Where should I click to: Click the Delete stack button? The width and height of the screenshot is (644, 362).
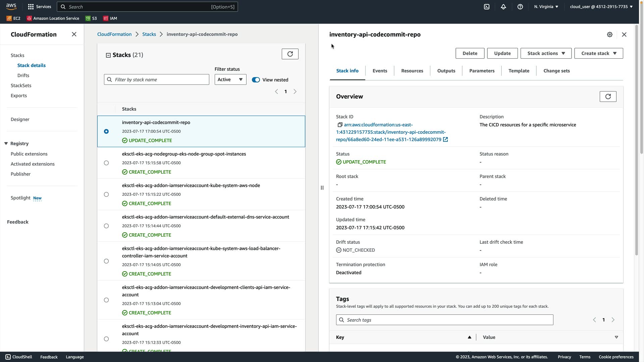pyautogui.click(x=470, y=53)
